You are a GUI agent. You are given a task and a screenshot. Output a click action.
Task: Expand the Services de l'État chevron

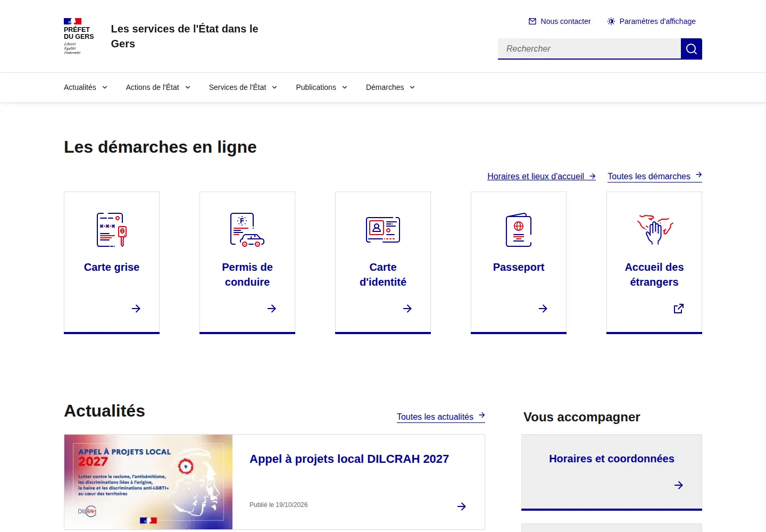pos(274,87)
